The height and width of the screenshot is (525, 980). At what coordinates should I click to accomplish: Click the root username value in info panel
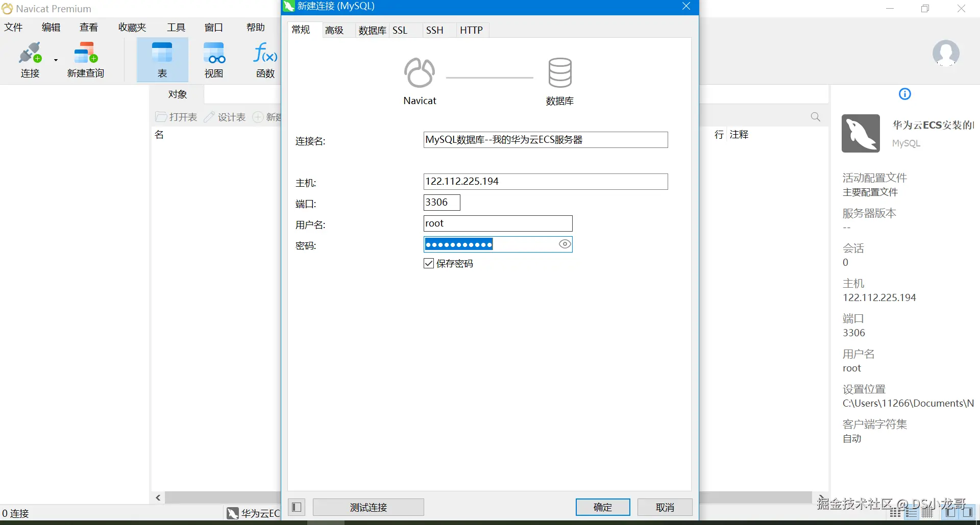point(851,368)
